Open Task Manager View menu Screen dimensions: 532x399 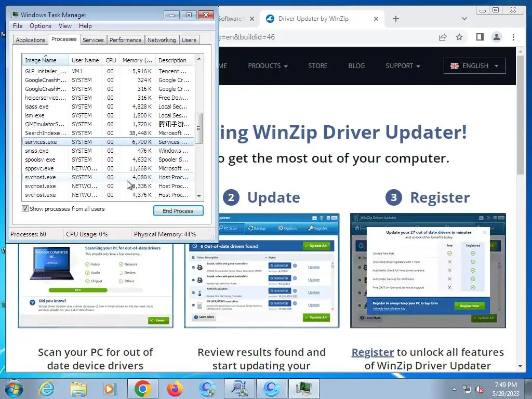pyautogui.click(x=65, y=26)
